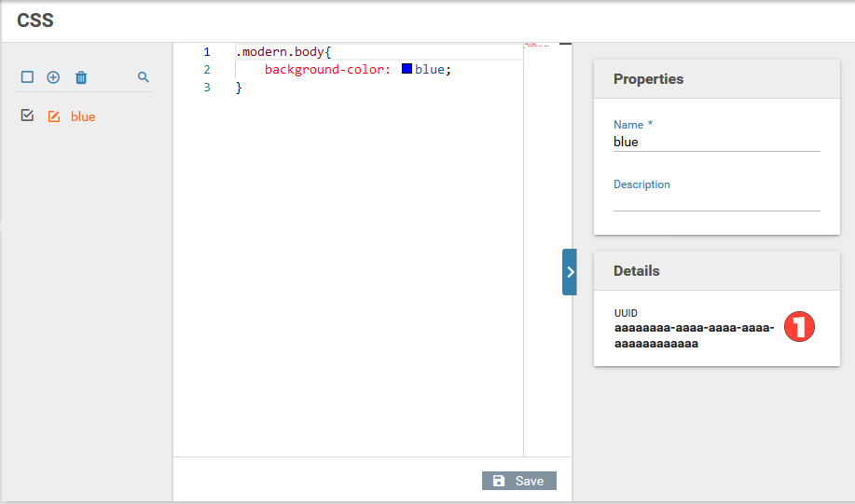Click the CSS page title

(34, 20)
